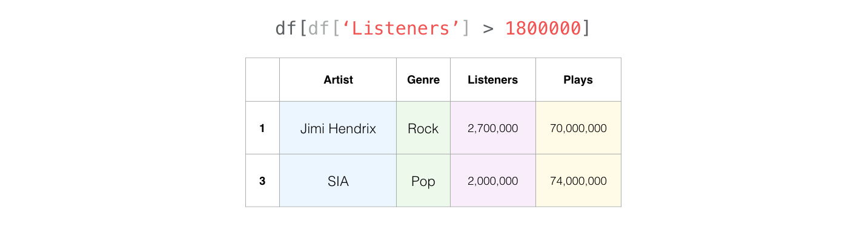Click the leading dark df text
Image resolution: width=868 pixels, height=232 pixels.
click(x=286, y=28)
